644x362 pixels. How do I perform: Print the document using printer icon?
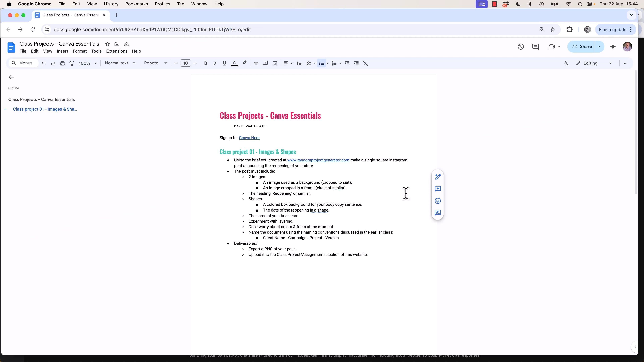click(x=63, y=63)
